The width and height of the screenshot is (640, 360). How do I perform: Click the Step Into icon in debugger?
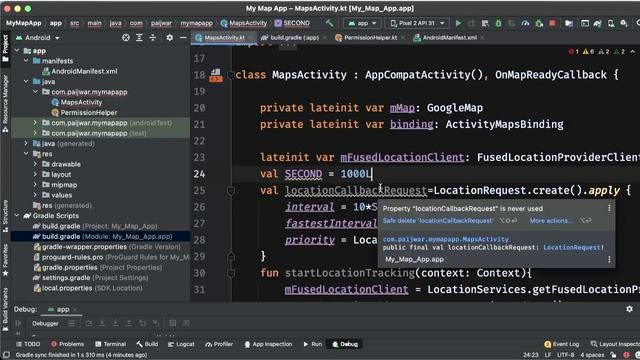point(102,323)
